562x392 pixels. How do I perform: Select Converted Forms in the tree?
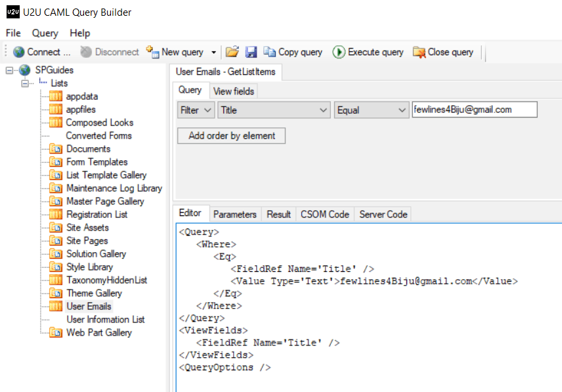click(99, 136)
